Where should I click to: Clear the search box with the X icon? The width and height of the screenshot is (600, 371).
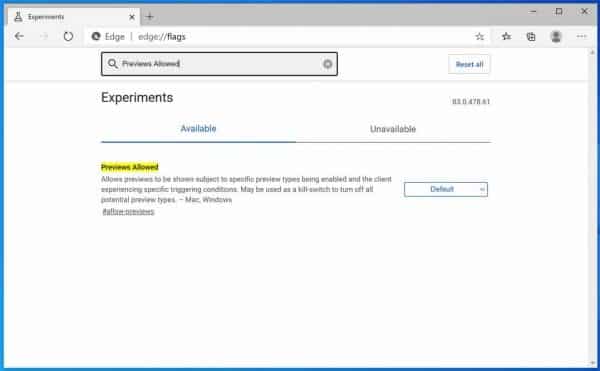click(328, 64)
